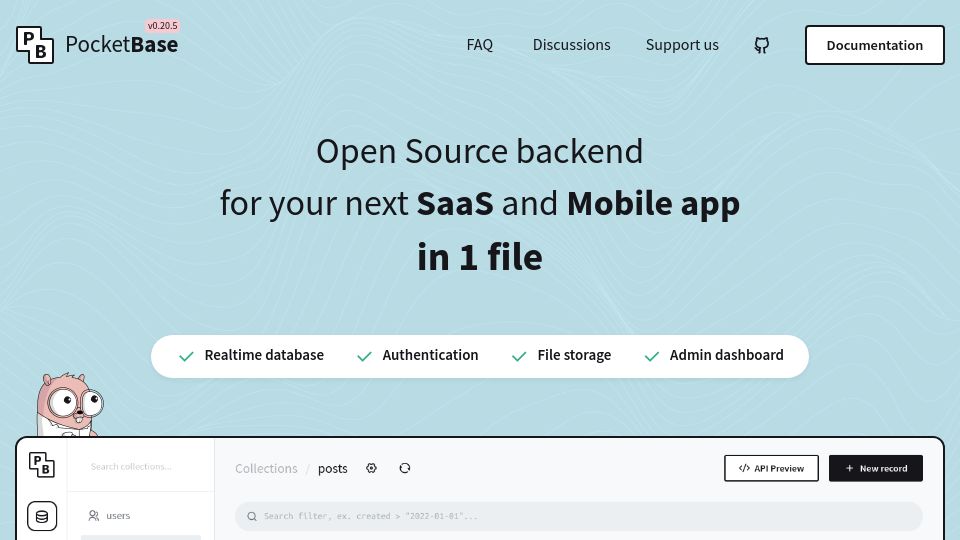
Task: Click the File storage feature label
Action: tap(574, 355)
